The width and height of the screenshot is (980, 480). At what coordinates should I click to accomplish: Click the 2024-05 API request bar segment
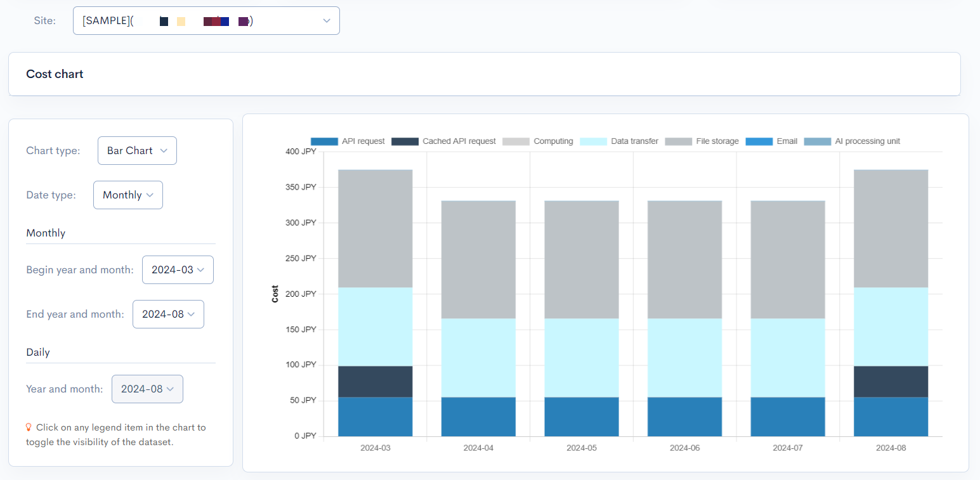coord(582,417)
